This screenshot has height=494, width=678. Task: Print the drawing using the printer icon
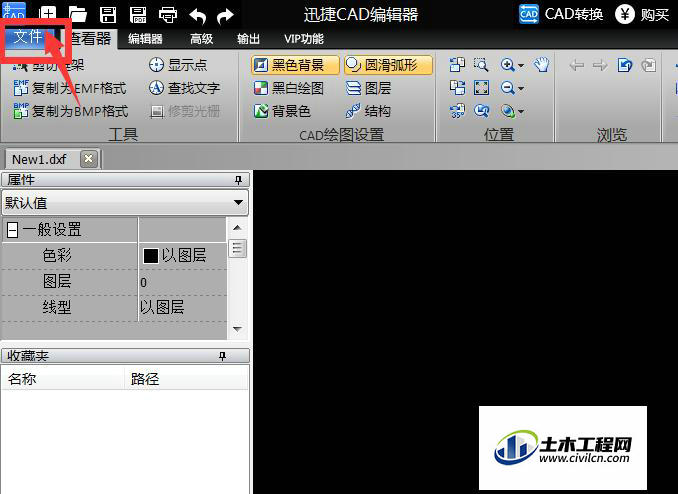168,15
